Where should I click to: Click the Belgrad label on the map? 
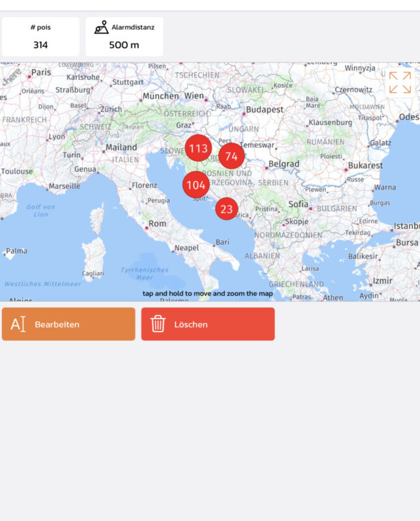284,164
